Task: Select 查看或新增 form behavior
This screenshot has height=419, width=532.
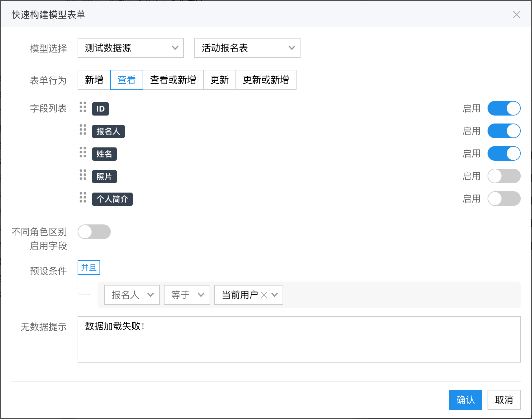Action: coord(173,80)
